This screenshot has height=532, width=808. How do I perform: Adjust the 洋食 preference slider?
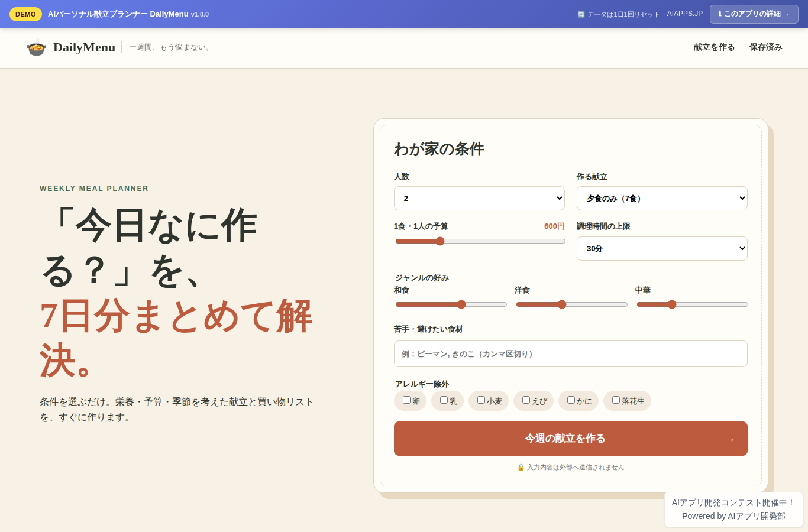(572, 304)
